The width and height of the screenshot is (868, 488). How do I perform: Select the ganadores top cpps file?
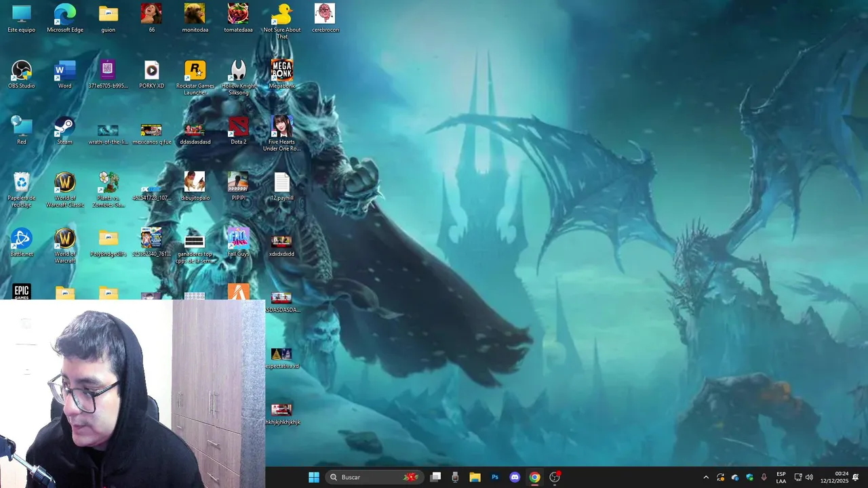[195, 249]
